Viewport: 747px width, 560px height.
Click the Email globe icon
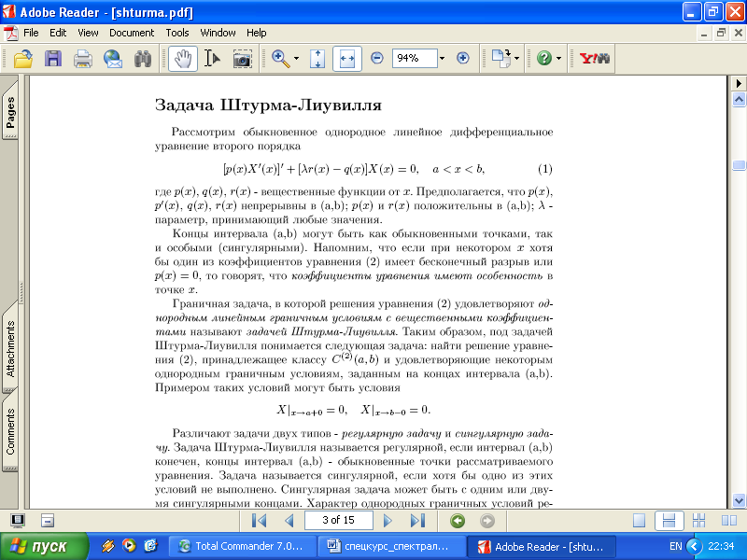coord(113,59)
